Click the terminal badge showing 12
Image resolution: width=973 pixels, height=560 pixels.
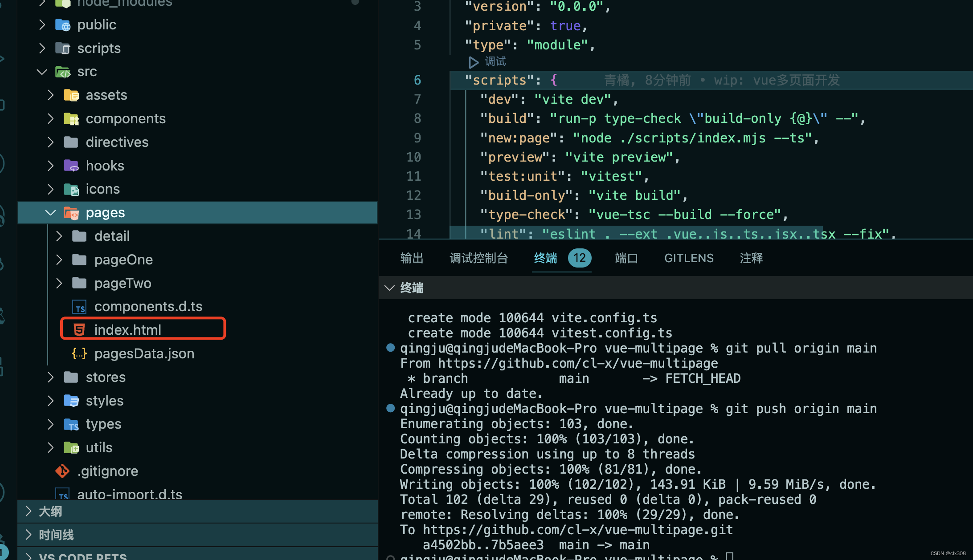point(580,258)
